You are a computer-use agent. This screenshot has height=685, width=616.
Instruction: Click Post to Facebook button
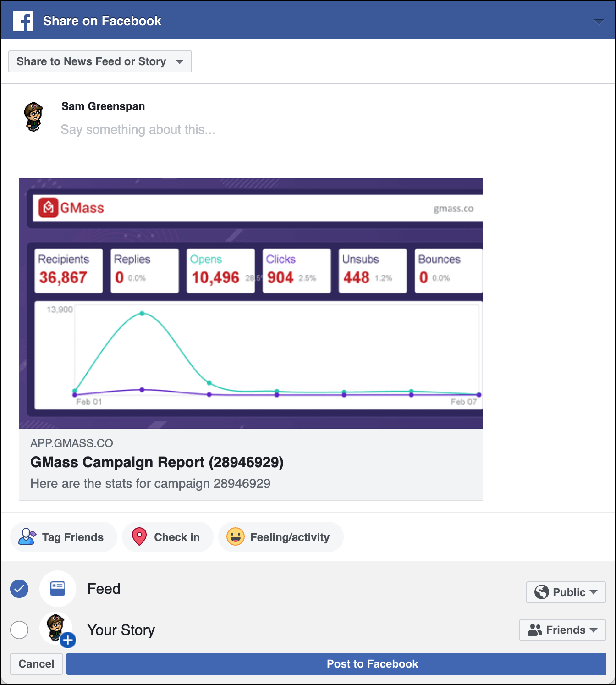tap(336, 664)
